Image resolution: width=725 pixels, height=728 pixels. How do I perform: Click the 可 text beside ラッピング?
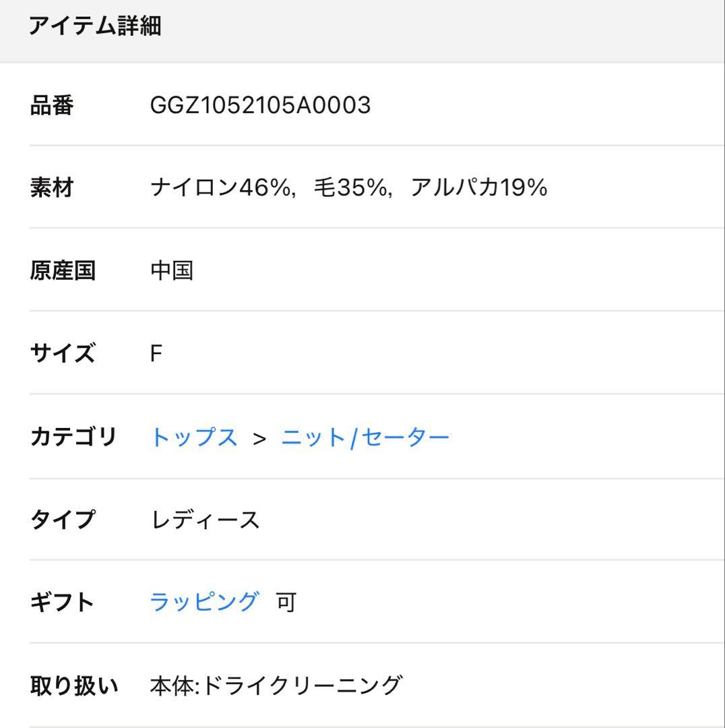click(286, 602)
